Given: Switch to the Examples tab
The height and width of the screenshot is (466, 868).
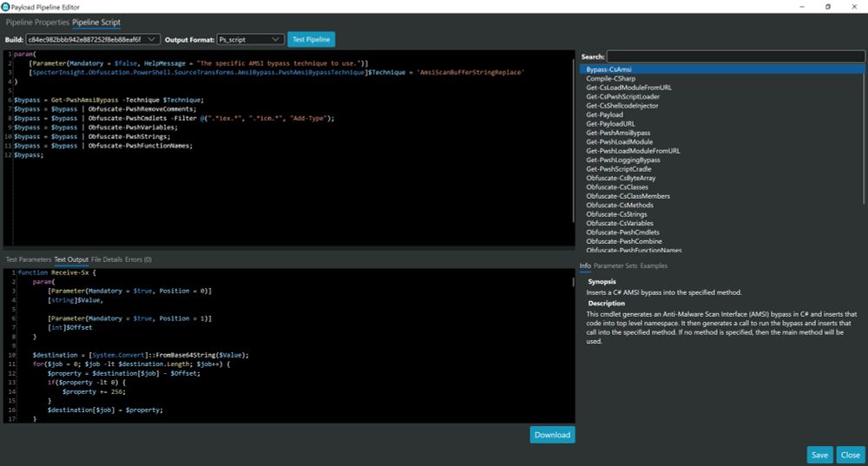Looking at the screenshot, I should click(x=654, y=266).
